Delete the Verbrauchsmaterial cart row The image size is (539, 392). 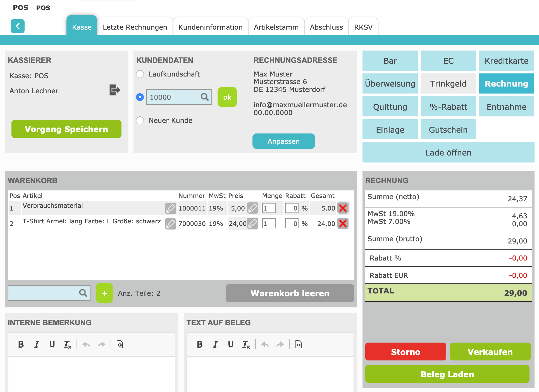pos(343,208)
